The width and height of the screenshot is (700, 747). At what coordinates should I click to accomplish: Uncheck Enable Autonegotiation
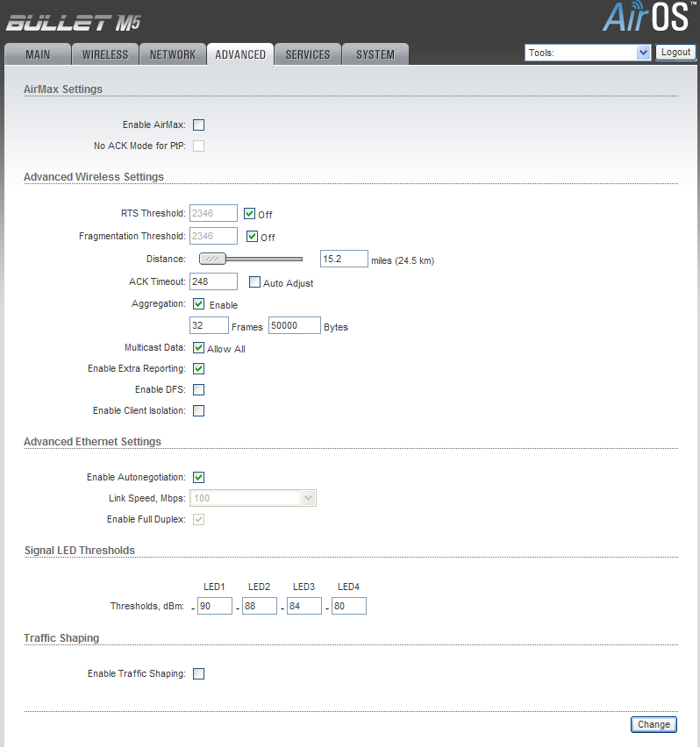(199, 477)
